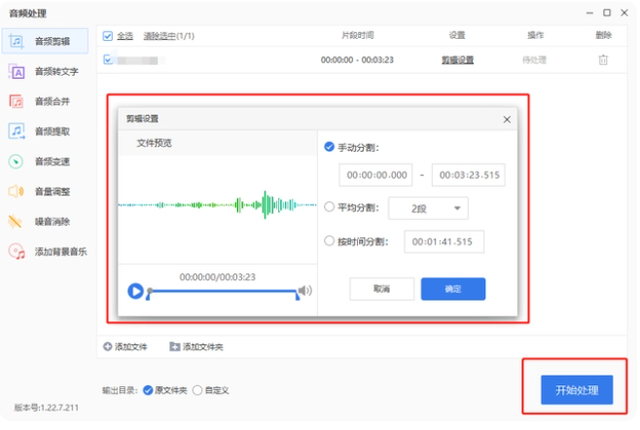
Task: Click the volume speaker icon in the preview
Action: 305,290
